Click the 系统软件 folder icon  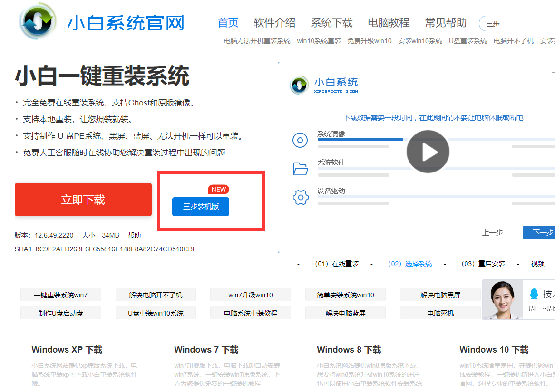(x=300, y=169)
